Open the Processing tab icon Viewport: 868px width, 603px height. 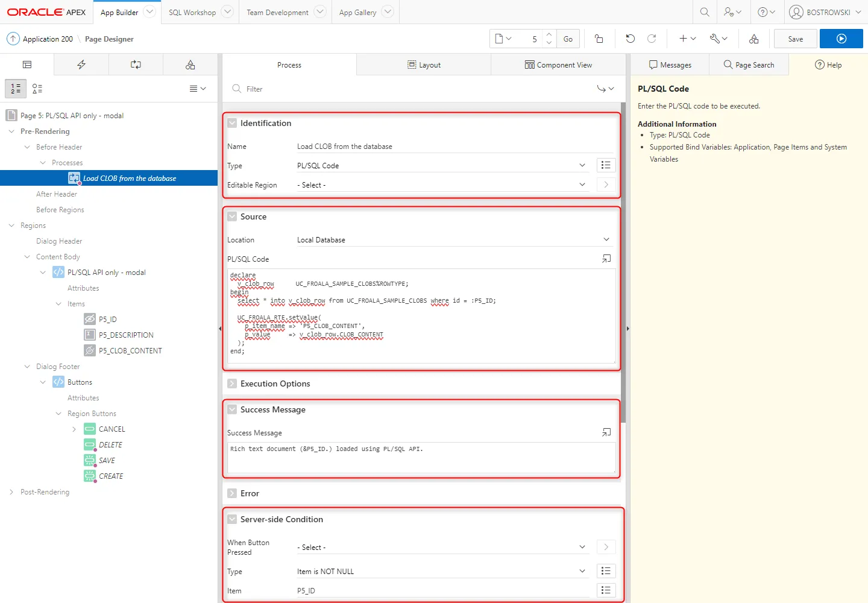[x=136, y=65]
